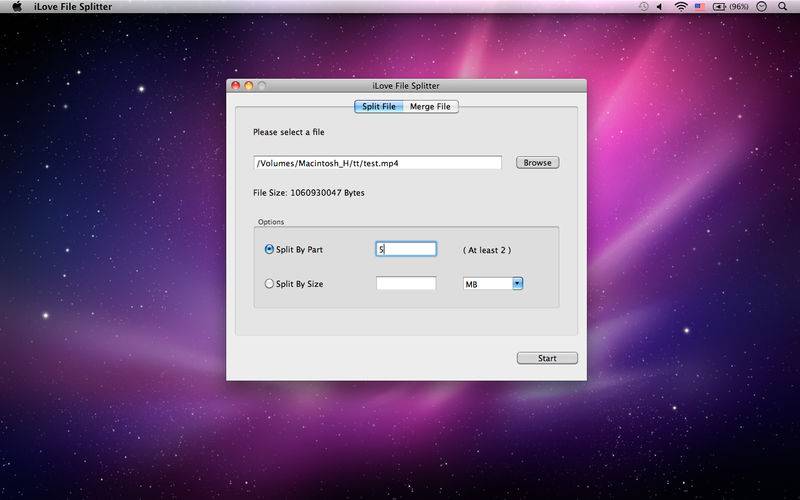Click the number of parts input field
Viewport: 800px width, 500px height.
point(406,249)
